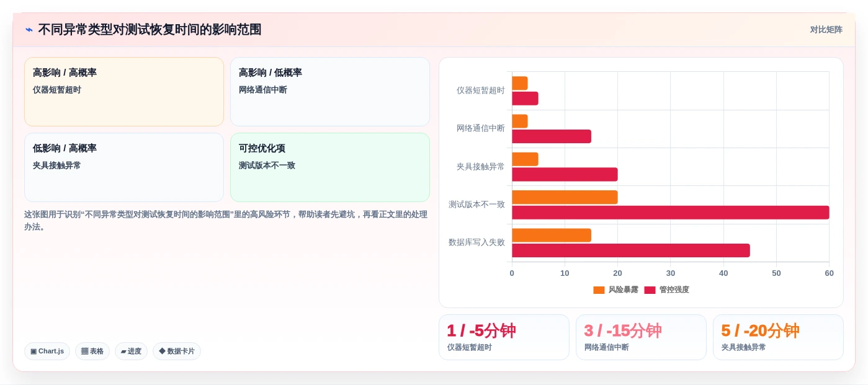Click the red bar for 网络通信中断
868x385 pixels.
(552, 136)
